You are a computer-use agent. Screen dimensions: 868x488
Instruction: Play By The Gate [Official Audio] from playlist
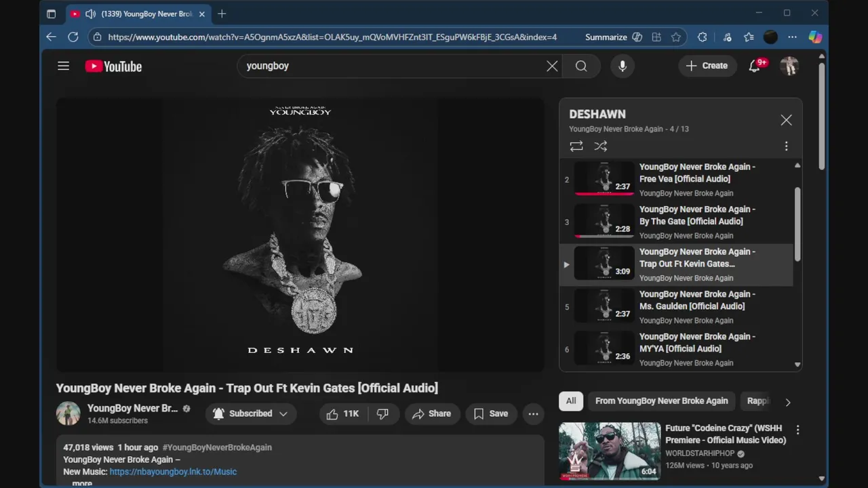676,222
